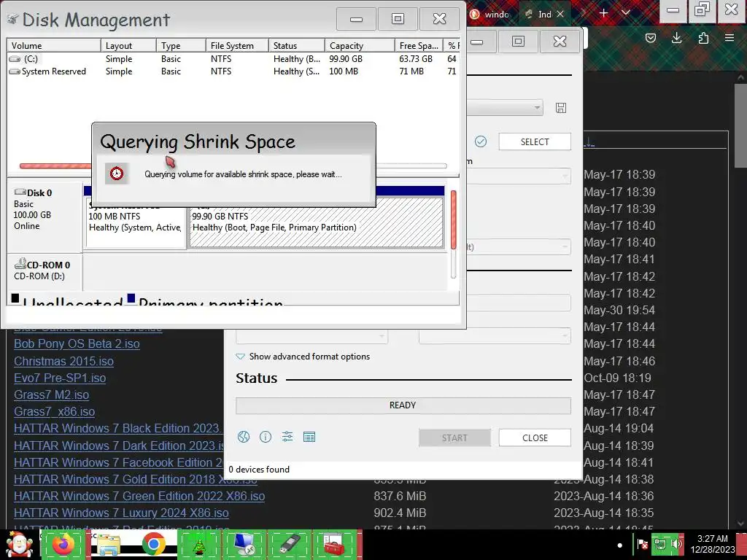Click the Rufus CLOSE button

coord(535,437)
